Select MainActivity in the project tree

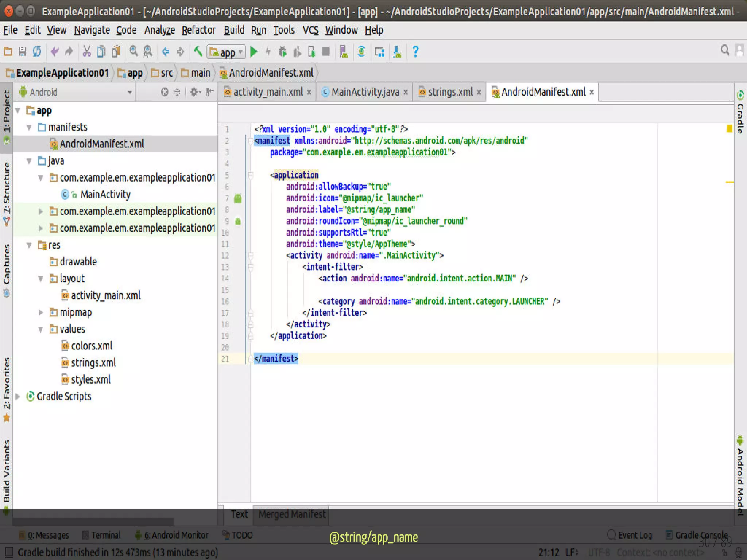pos(105,194)
